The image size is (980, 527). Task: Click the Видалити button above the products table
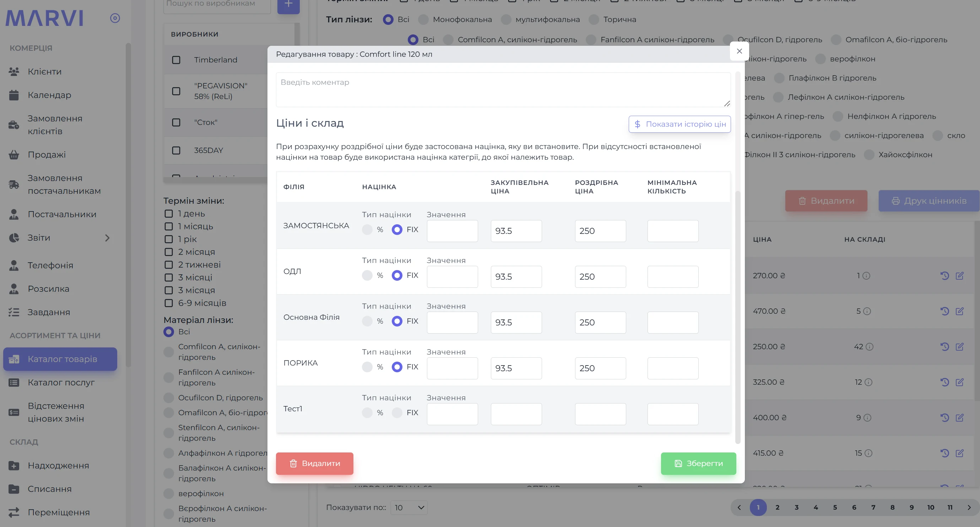coord(826,201)
